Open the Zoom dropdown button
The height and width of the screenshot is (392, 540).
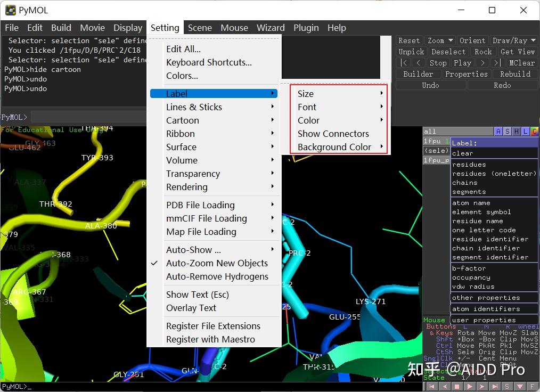coord(440,40)
